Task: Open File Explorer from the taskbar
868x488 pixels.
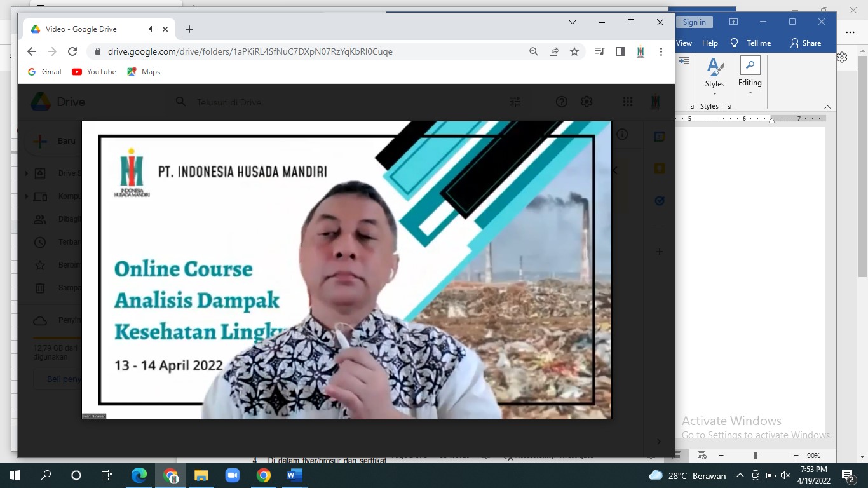Action: [201, 475]
